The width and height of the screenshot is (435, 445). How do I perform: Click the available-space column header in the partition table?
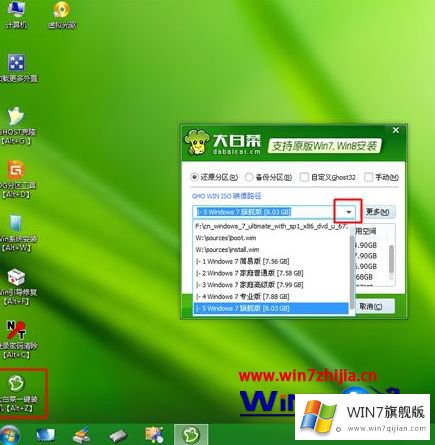pos(365,231)
